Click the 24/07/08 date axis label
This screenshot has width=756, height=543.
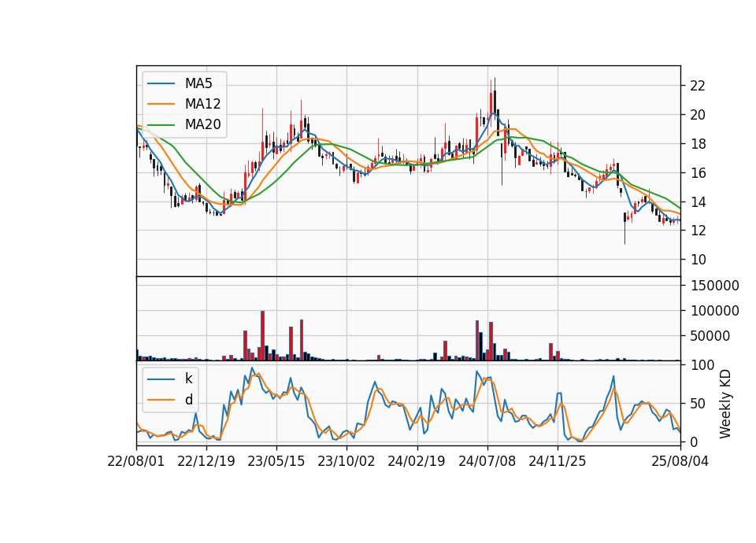pyautogui.click(x=487, y=461)
